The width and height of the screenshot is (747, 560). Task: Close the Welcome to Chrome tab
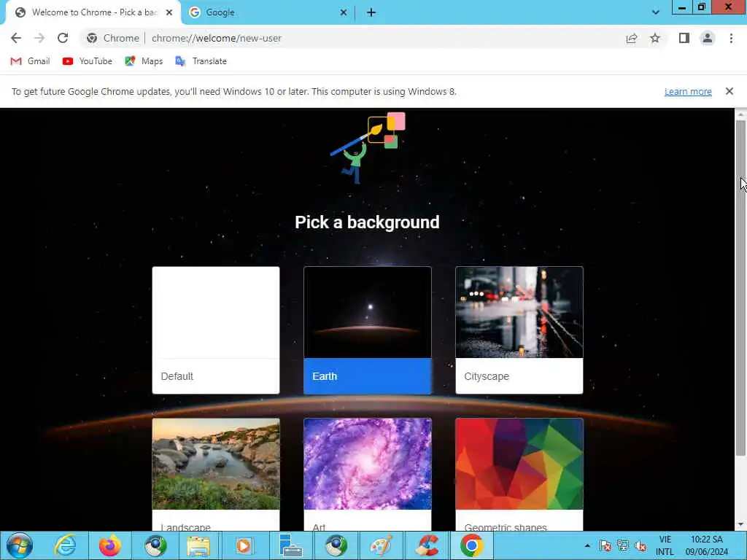(x=169, y=12)
